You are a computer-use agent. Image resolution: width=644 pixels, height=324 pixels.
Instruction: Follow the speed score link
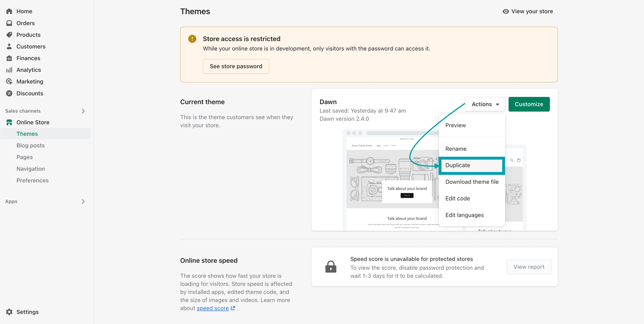click(x=213, y=308)
